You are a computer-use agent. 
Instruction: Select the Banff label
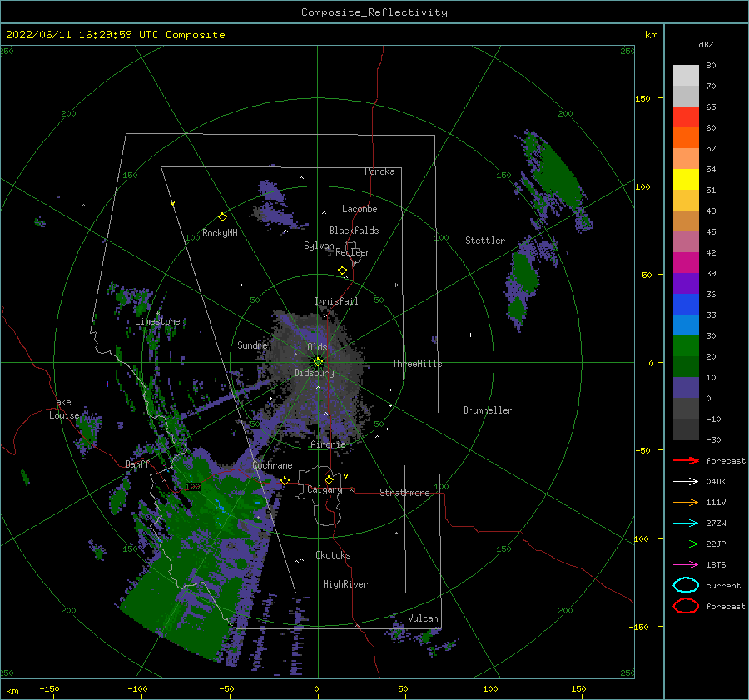137,464
